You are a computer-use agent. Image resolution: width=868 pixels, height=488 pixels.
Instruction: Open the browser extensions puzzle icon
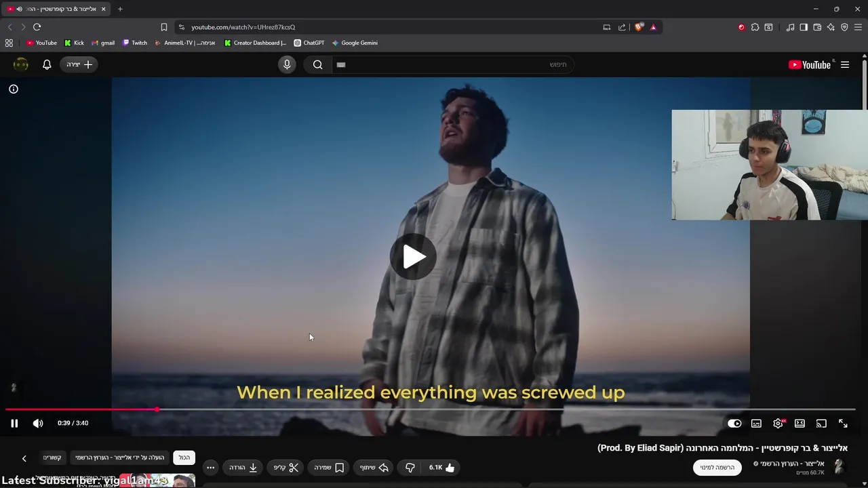pyautogui.click(x=755, y=27)
